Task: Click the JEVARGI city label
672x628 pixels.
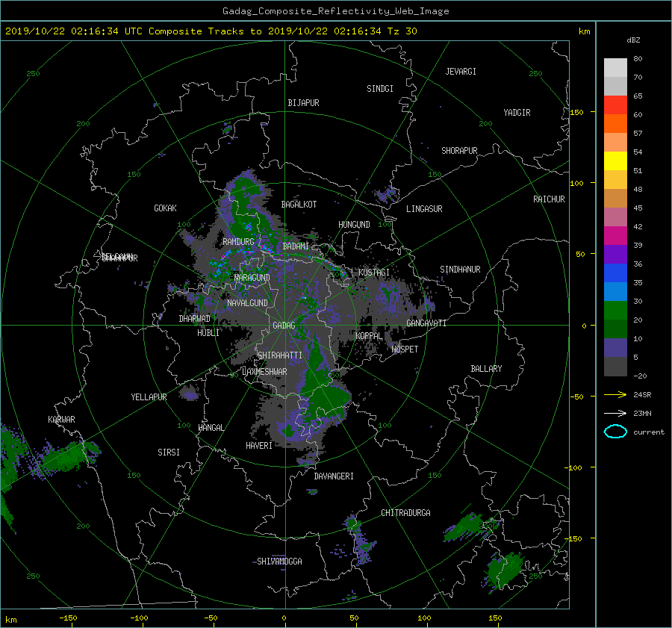Action: (x=461, y=72)
